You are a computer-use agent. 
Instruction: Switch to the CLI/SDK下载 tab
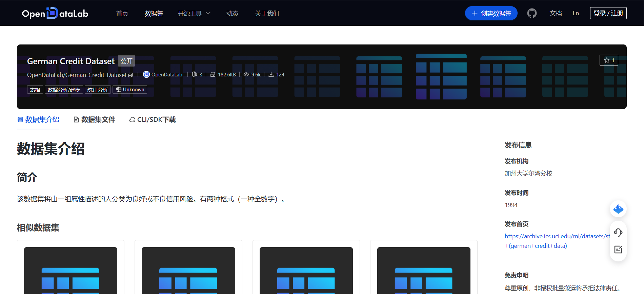tap(153, 120)
